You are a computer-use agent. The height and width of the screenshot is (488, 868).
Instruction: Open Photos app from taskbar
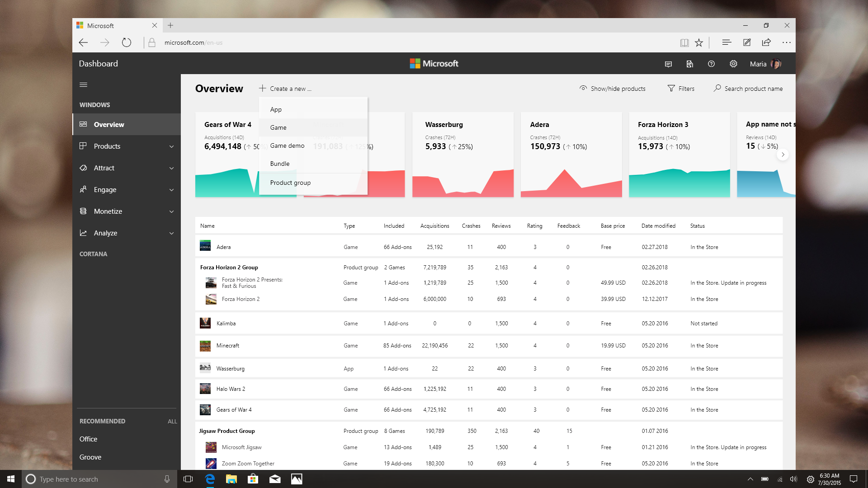click(x=297, y=479)
